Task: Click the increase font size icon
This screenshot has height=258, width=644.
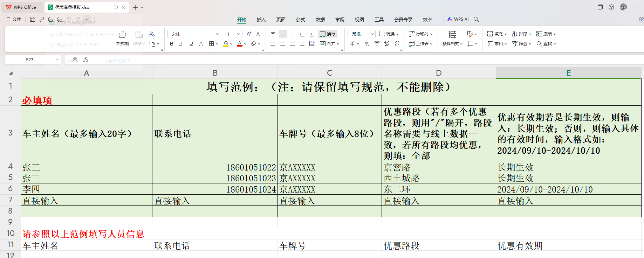Action: click(x=249, y=34)
